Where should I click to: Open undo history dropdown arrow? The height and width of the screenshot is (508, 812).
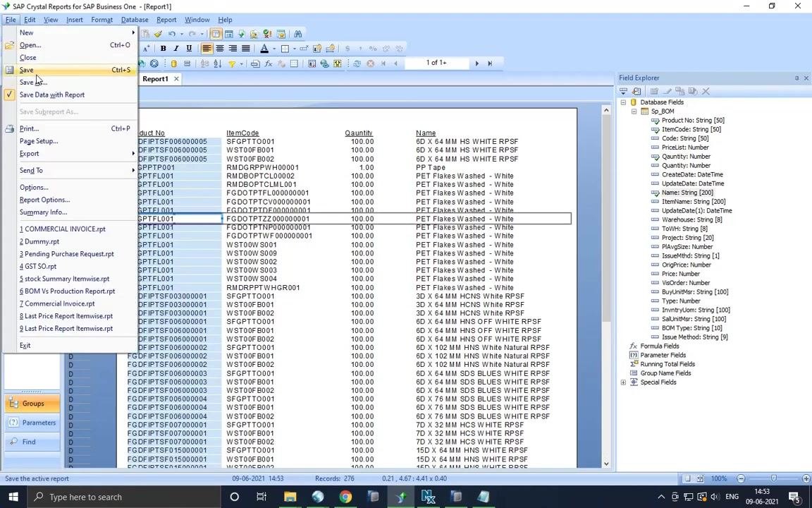181,34
